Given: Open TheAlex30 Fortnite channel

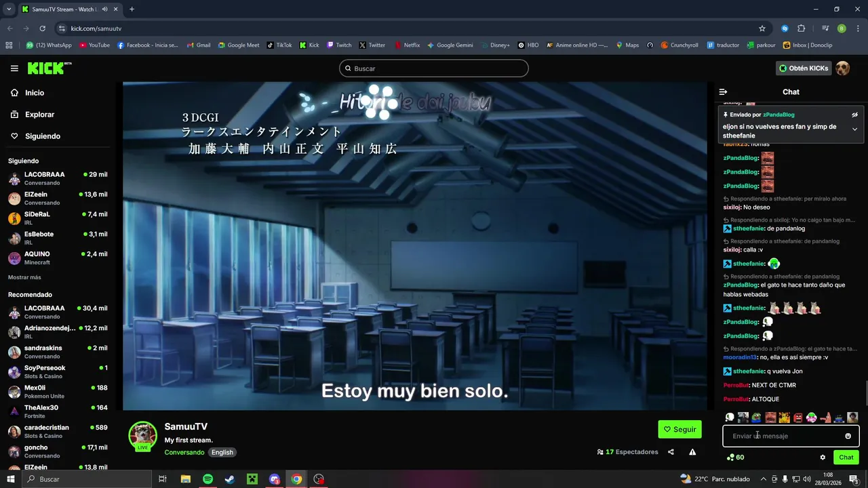Looking at the screenshot, I should 58,411.
